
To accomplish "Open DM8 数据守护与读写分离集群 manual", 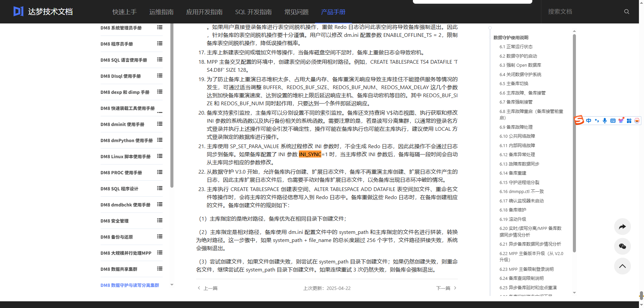I will pos(130,285).
